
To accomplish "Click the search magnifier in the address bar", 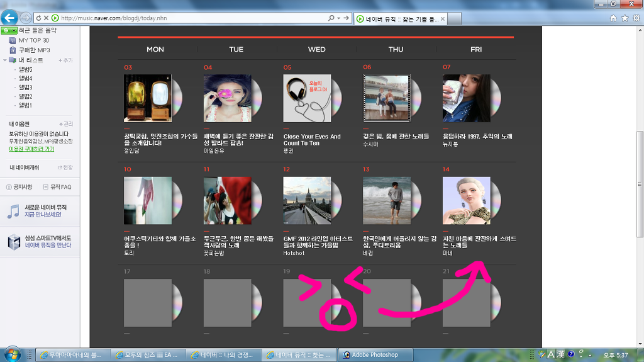I will coord(331,18).
